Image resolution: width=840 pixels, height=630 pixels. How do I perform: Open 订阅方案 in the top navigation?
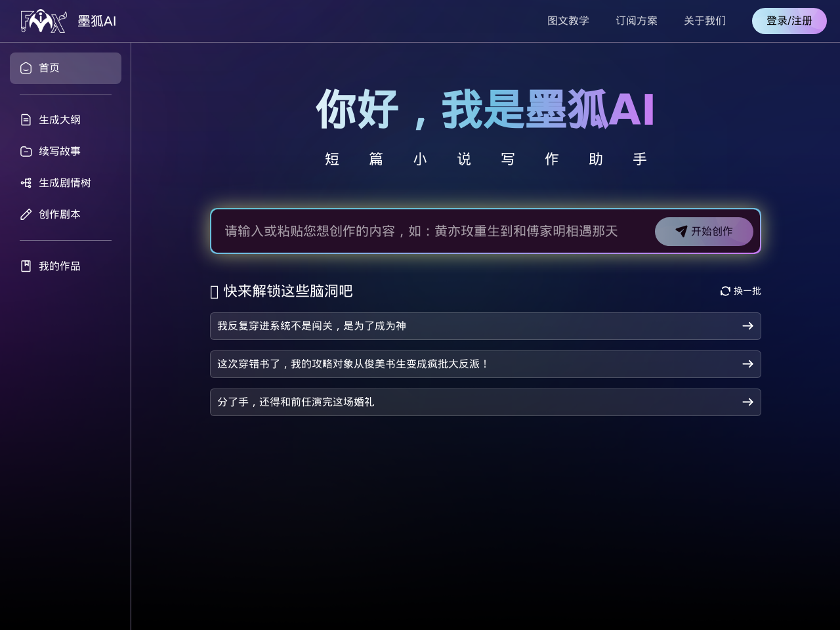pos(637,21)
